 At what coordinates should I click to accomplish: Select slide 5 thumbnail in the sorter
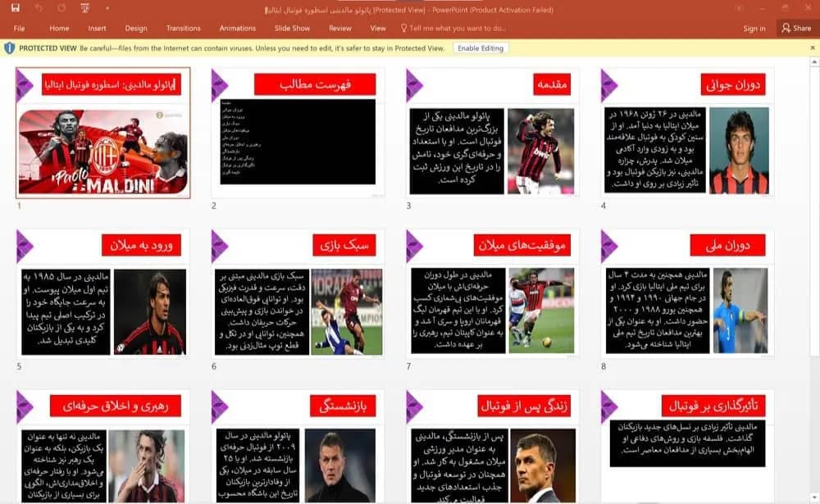(x=103, y=293)
